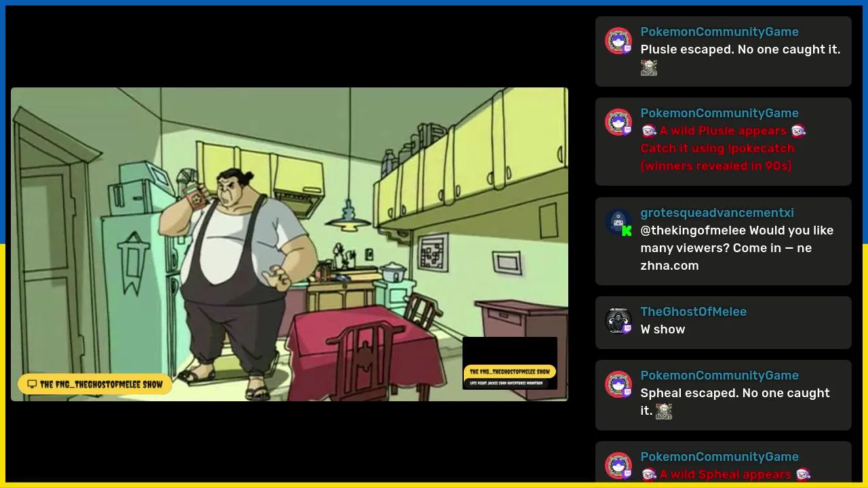Image resolution: width=868 pixels, height=488 pixels.
Task: Open PokemonCommunityGame name above 'A wild Spheal appears'
Action: (x=719, y=457)
